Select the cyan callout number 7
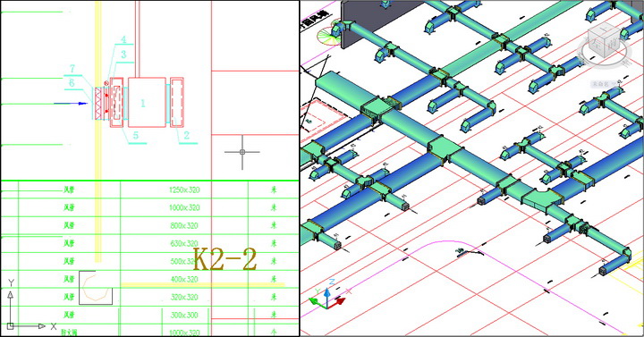644x337 pixels. [x=72, y=69]
